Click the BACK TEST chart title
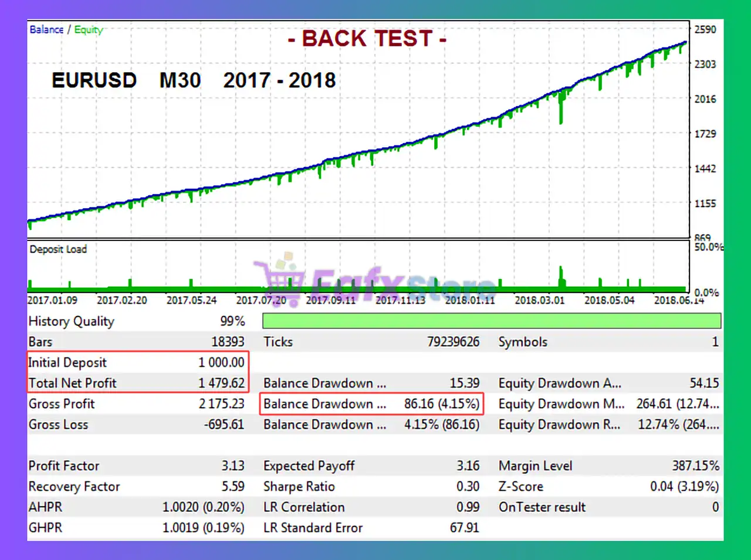This screenshot has height=560, width=751. [x=367, y=39]
